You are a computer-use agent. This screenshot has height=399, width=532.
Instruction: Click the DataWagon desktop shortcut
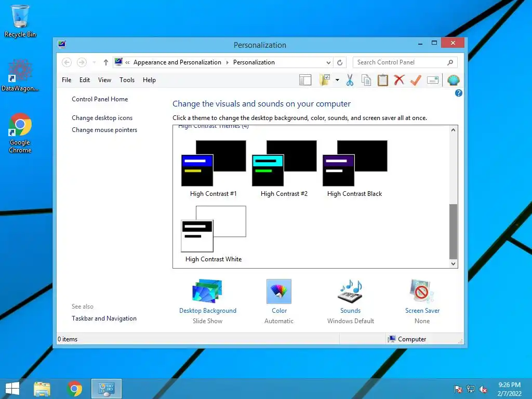tap(20, 76)
